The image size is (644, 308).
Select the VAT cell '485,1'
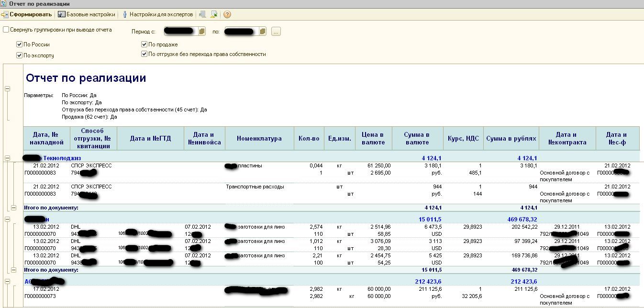(475, 173)
